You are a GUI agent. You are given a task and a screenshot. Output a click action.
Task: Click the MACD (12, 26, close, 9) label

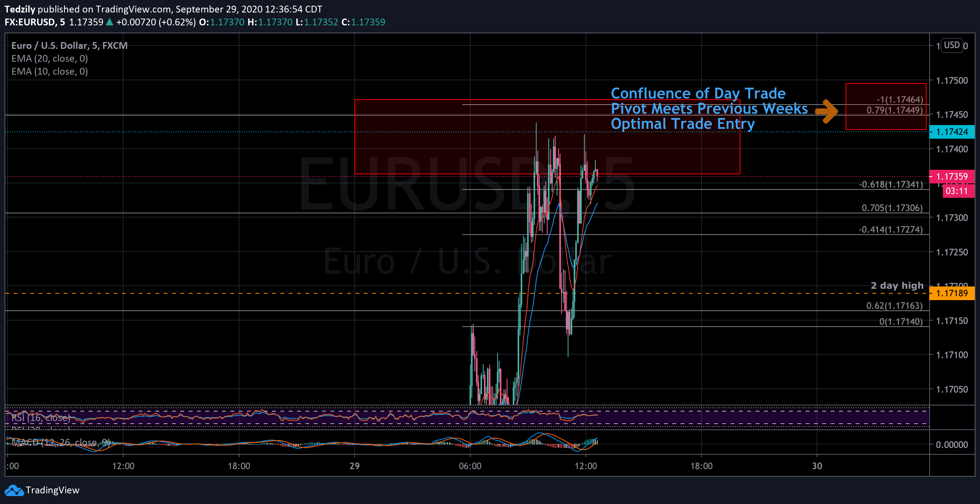pos(61,442)
